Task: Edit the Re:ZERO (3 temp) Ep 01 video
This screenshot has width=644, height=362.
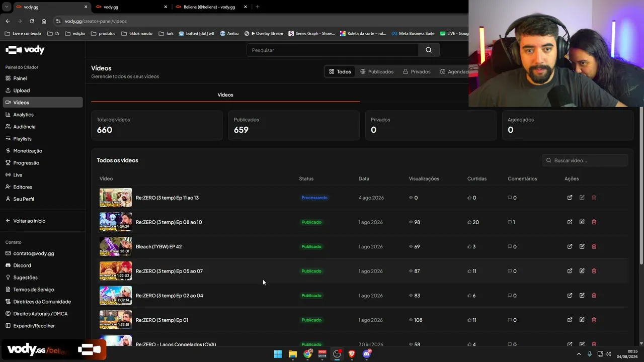Action: click(582, 320)
